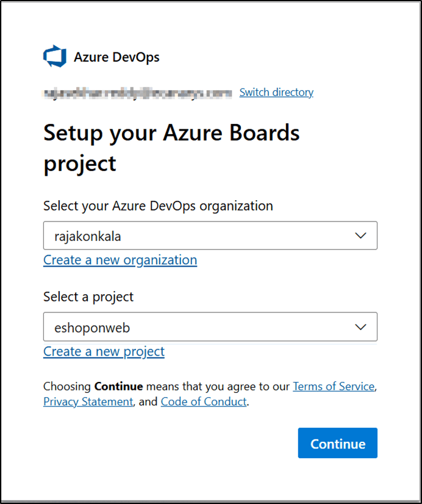Click the Select your organization label
422x504 pixels.
tap(157, 206)
